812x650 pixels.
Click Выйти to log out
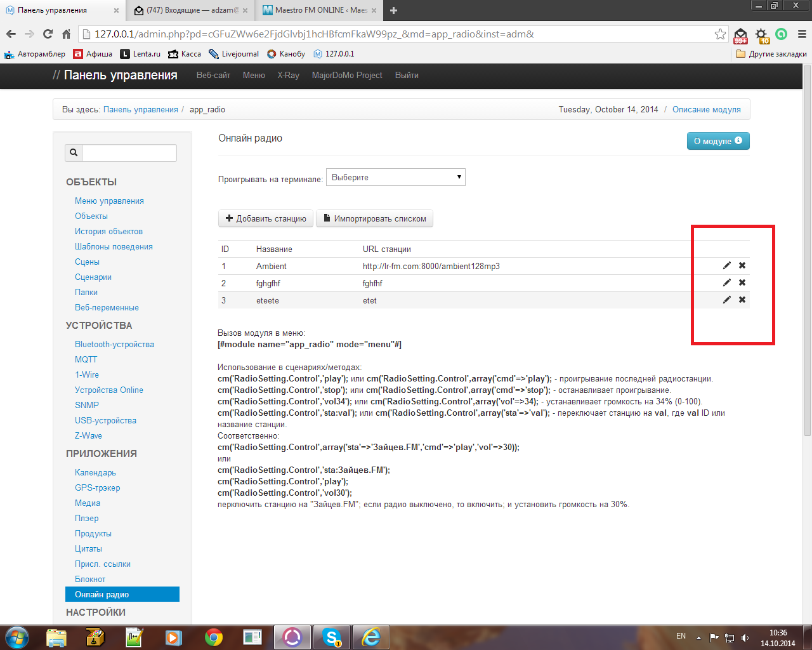pos(407,75)
